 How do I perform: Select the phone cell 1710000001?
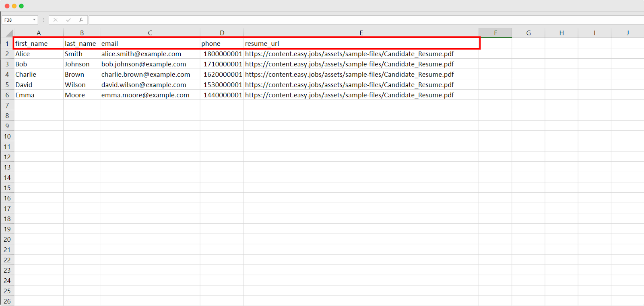click(222, 64)
